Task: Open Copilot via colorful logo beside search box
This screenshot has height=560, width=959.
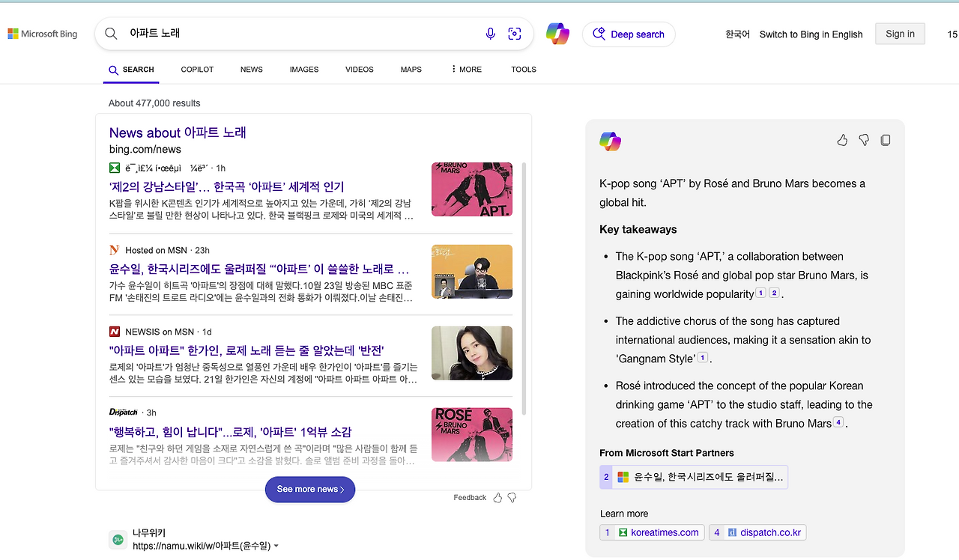Action: coord(557,34)
